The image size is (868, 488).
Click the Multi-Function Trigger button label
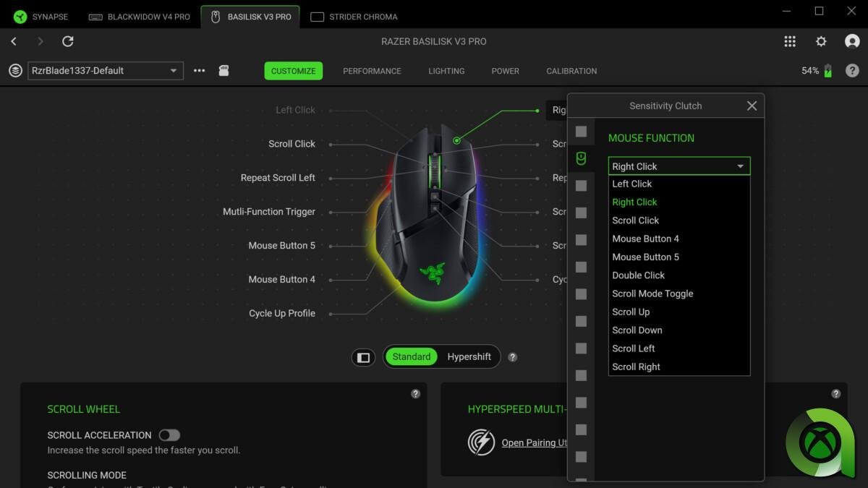point(269,212)
